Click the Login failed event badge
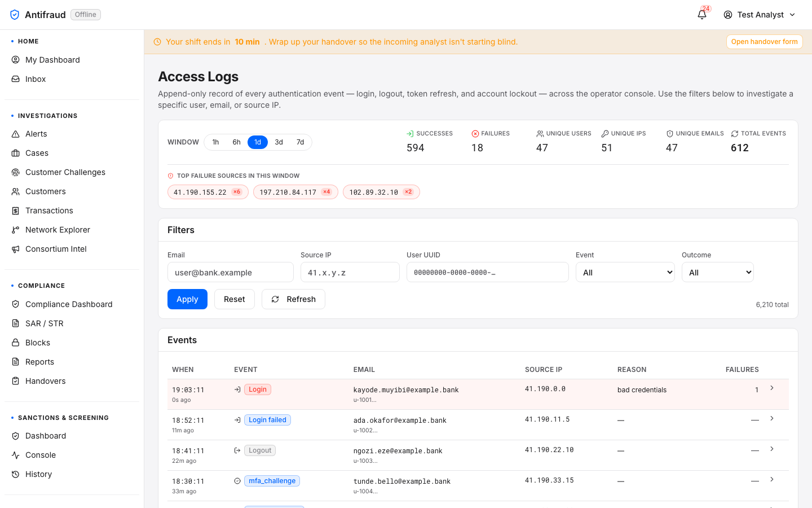The image size is (812, 508). [267, 420]
